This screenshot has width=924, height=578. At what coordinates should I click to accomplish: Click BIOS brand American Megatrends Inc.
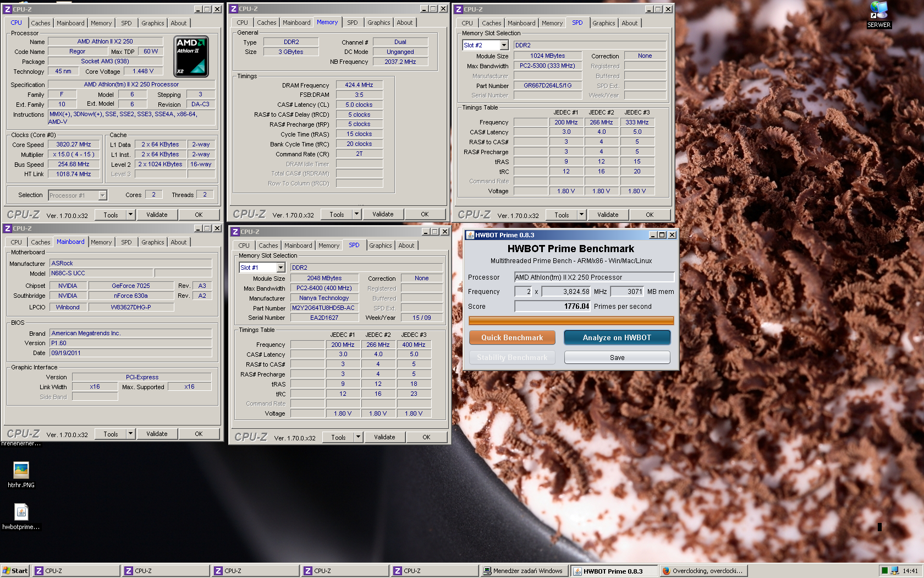[x=131, y=333]
